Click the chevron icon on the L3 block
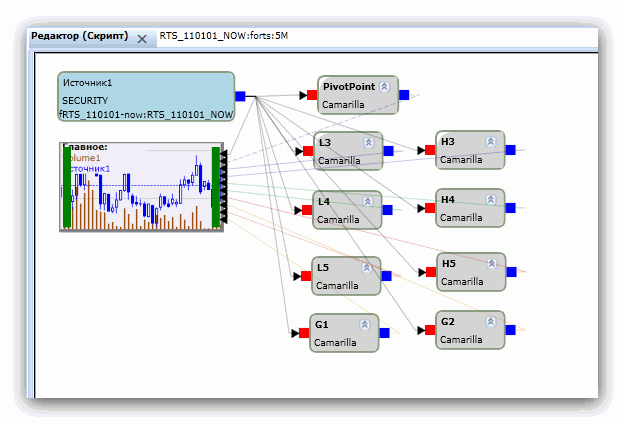The height and width of the screenshot is (424, 624). pyautogui.click(x=367, y=143)
